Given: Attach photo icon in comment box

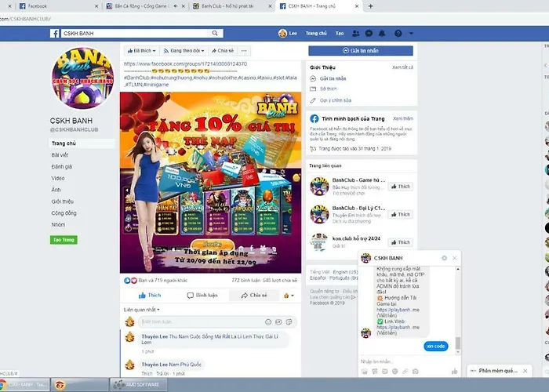Looking at the screenshot, I should (x=278, y=322).
